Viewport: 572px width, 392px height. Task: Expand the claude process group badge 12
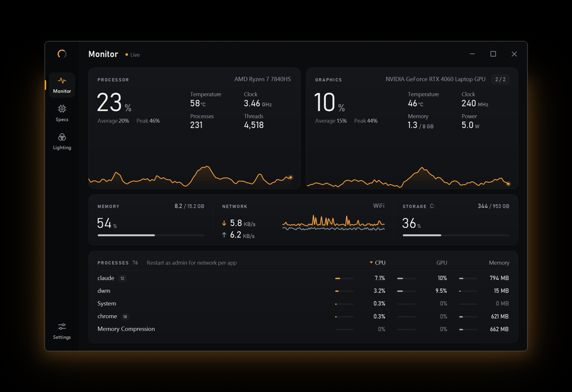pos(122,278)
